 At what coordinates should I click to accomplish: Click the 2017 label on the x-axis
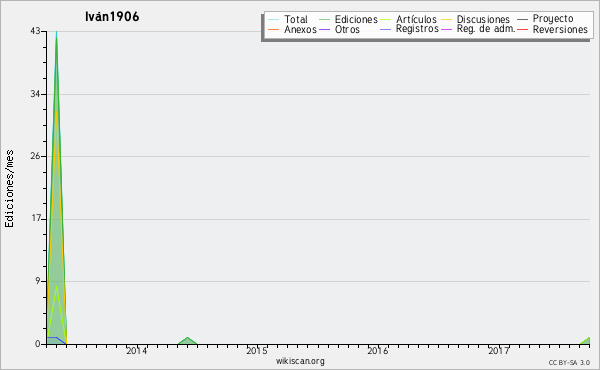[x=499, y=351]
